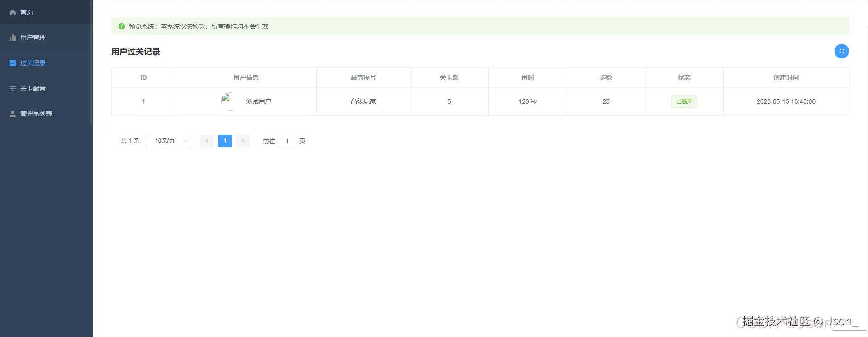This screenshot has width=868, height=337.
Task: Open the 过关记录 menu item
Action: [x=45, y=63]
